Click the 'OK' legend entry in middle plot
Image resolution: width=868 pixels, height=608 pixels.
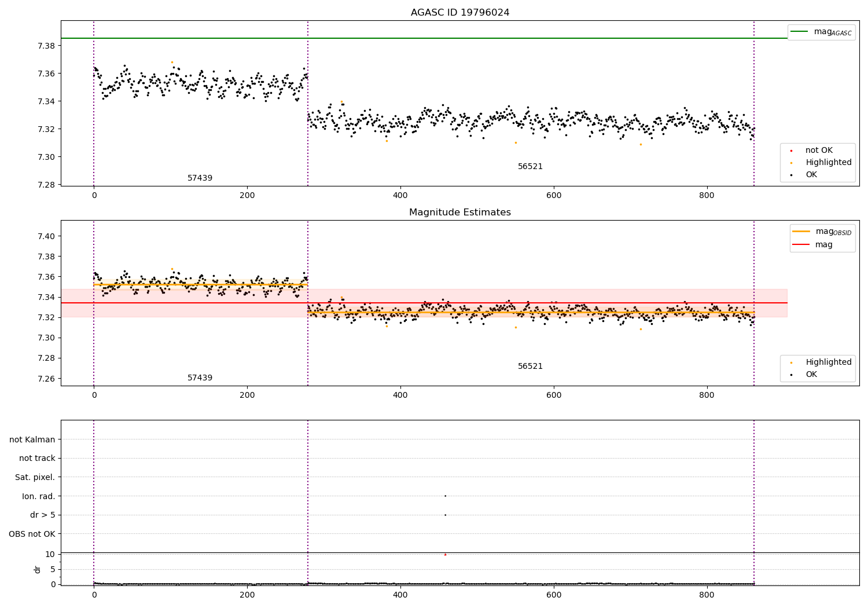tap(803, 375)
